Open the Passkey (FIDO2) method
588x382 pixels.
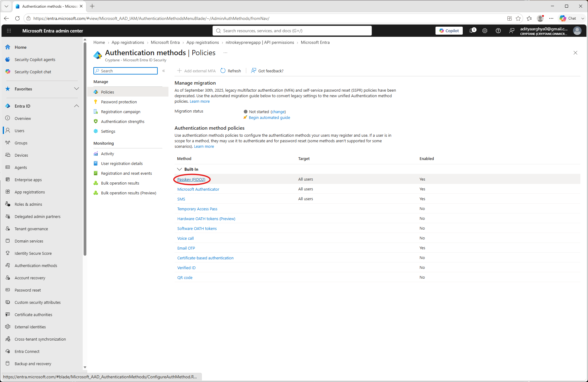coord(191,179)
